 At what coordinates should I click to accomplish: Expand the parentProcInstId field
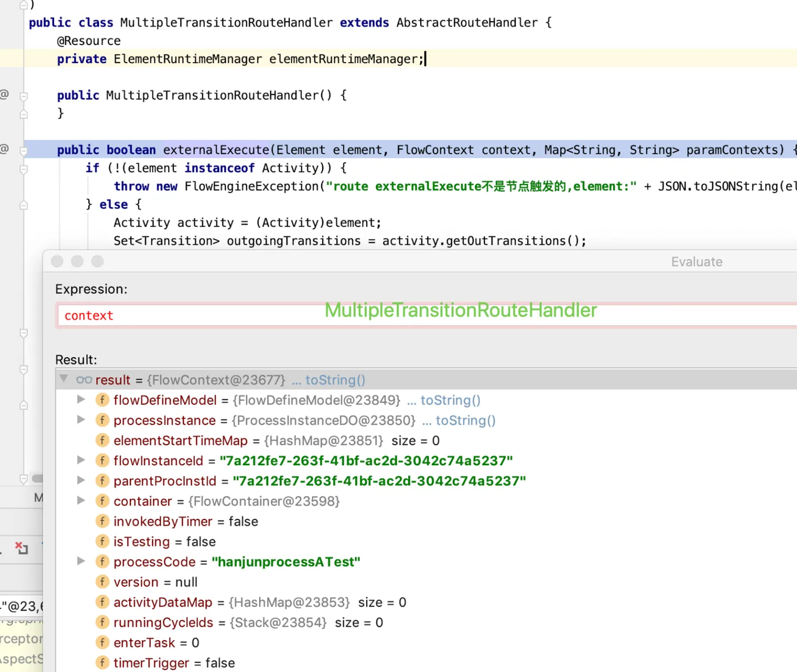(81, 480)
